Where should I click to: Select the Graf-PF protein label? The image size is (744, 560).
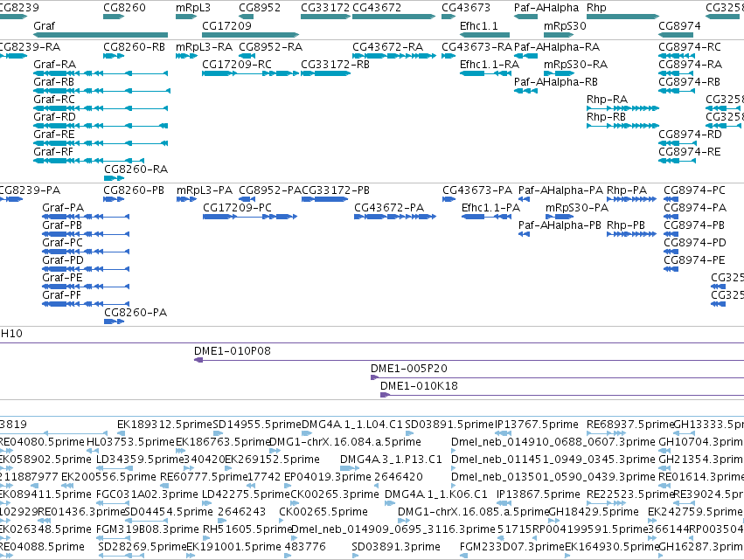pos(61,295)
